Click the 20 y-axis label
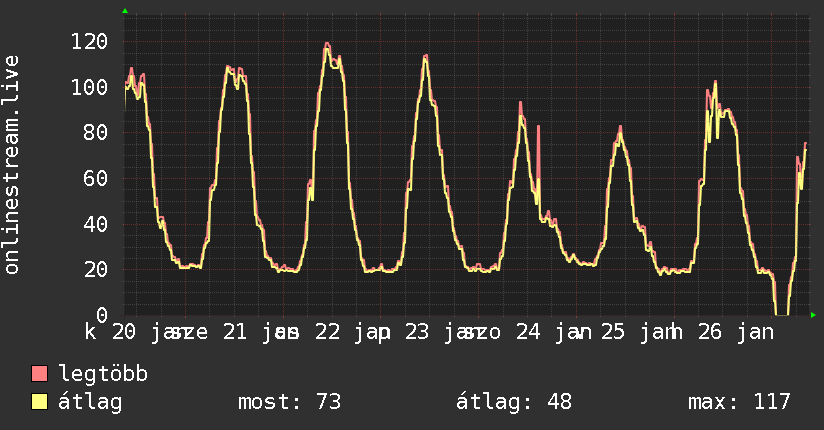Image resolution: width=824 pixels, height=430 pixels. 96,270
